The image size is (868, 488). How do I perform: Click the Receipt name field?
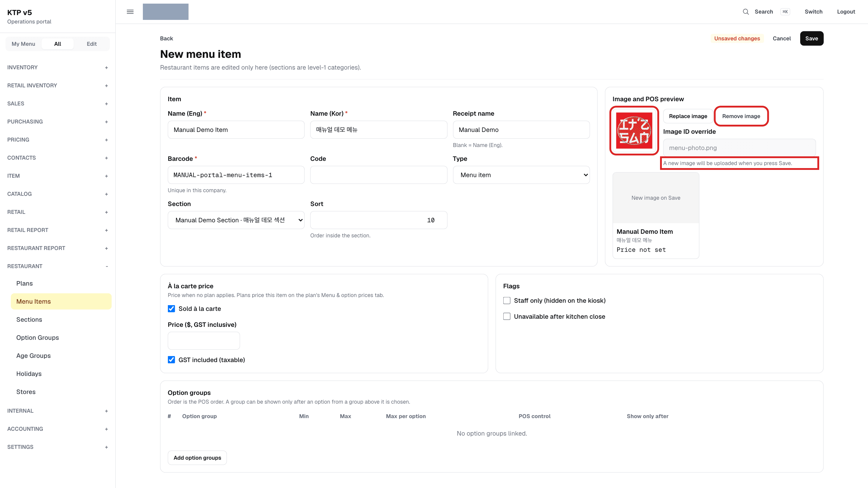pos(521,130)
